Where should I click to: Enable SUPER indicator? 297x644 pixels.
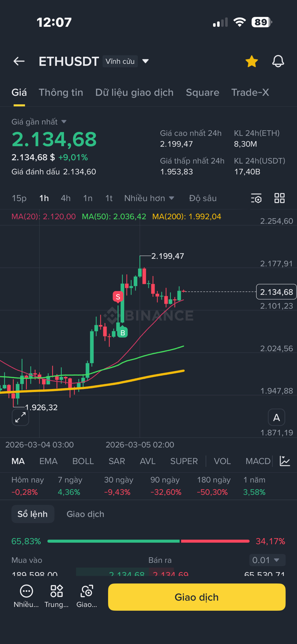tap(184, 461)
